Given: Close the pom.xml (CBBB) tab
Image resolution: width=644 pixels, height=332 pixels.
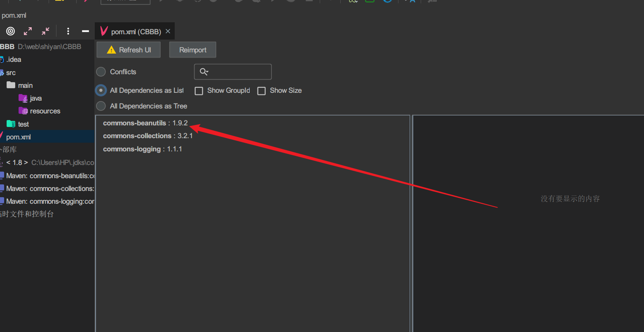Looking at the screenshot, I should (168, 31).
